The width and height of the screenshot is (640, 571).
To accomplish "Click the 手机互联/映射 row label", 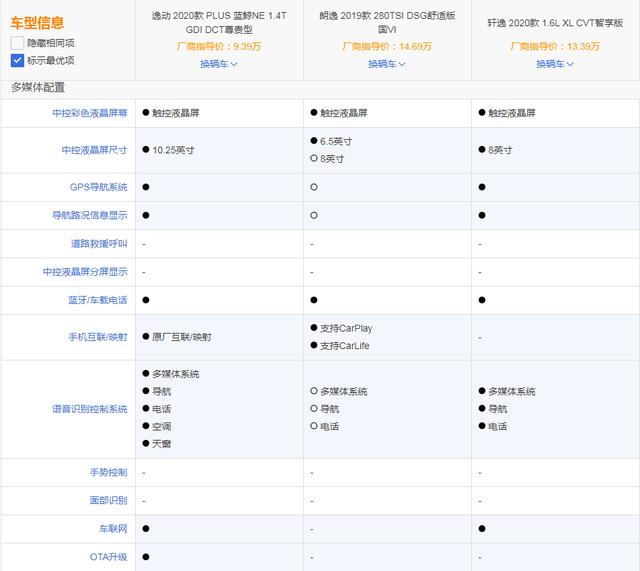I will click(x=98, y=337).
